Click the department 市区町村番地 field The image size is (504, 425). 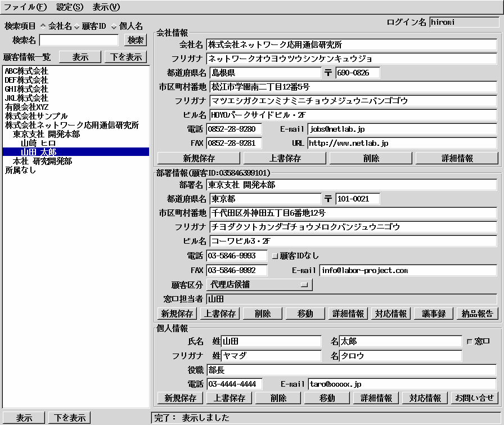click(x=353, y=213)
